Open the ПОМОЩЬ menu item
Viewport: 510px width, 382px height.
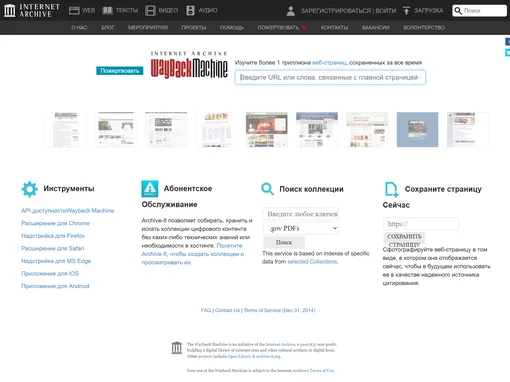pyautogui.click(x=232, y=28)
